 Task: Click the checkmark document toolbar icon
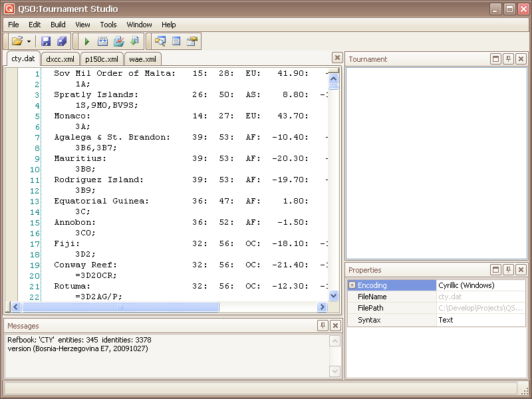pos(118,41)
